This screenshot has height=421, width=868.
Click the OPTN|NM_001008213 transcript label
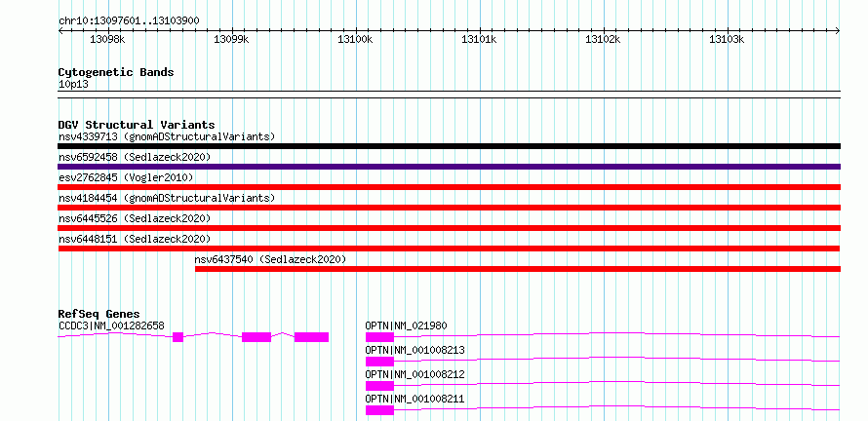[x=415, y=350]
